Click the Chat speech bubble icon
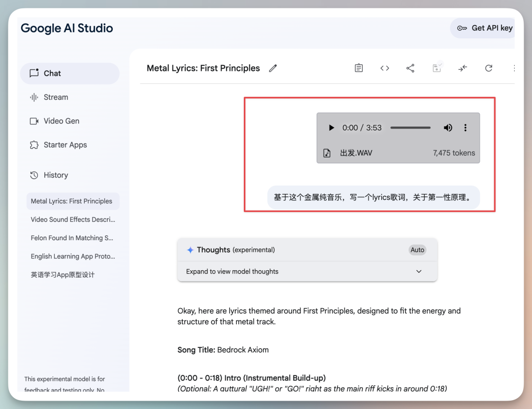Image resolution: width=532 pixels, height=409 pixels. tap(34, 73)
